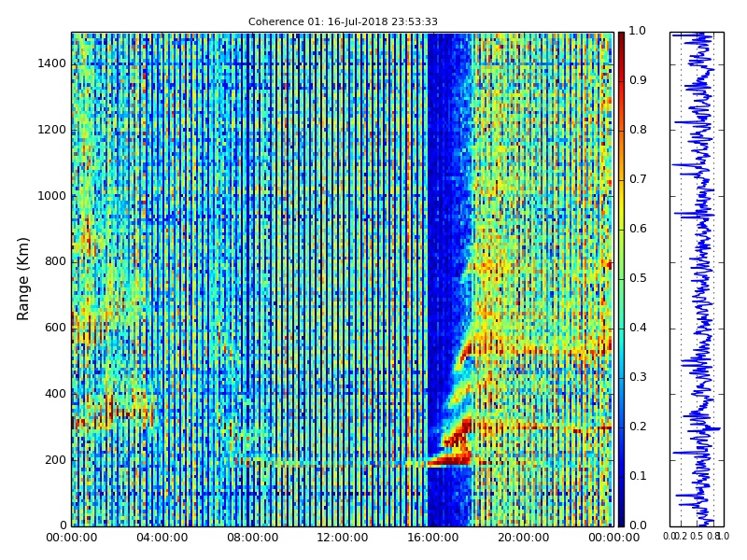
Task: Click the 200 range tick label
Action: pyautogui.click(x=56, y=460)
